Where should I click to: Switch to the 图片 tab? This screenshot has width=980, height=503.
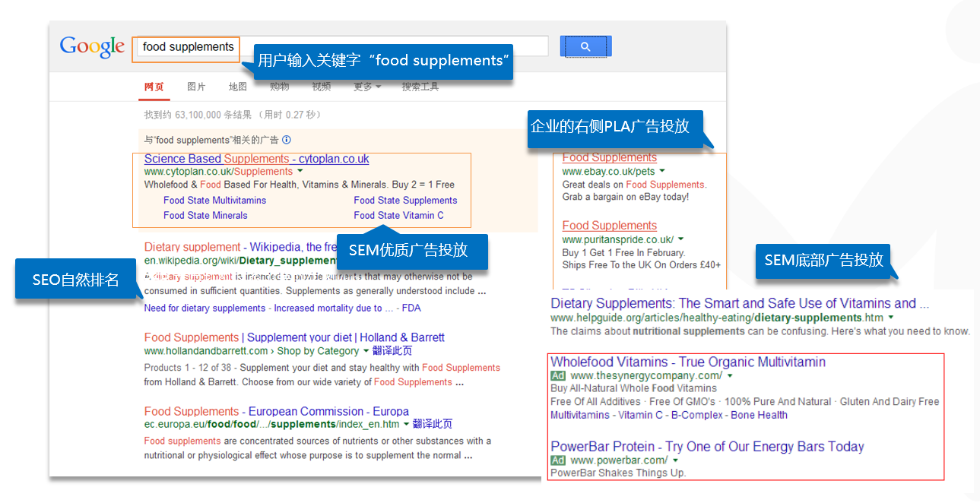click(x=196, y=87)
